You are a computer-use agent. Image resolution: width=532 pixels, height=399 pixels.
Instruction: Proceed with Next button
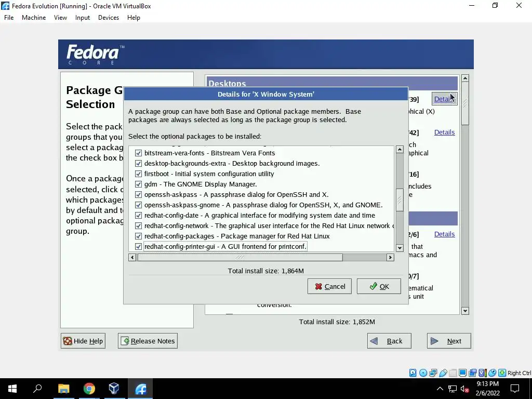tap(449, 341)
